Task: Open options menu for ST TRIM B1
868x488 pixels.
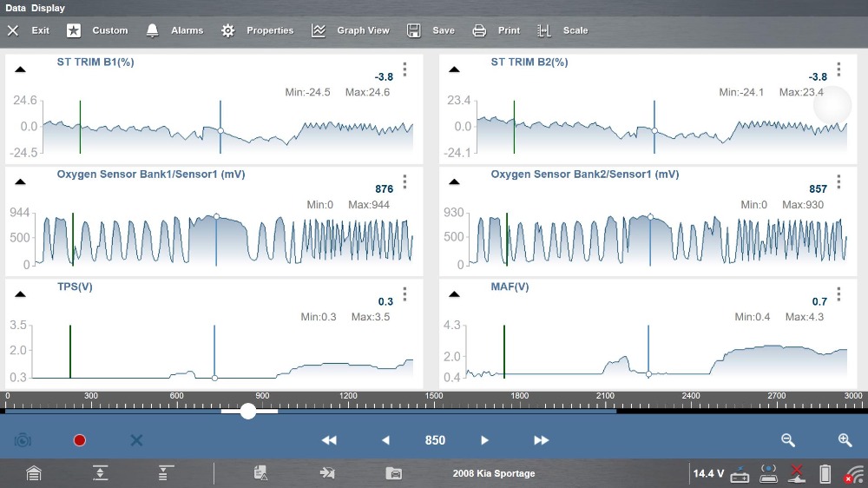Action: point(404,69)
